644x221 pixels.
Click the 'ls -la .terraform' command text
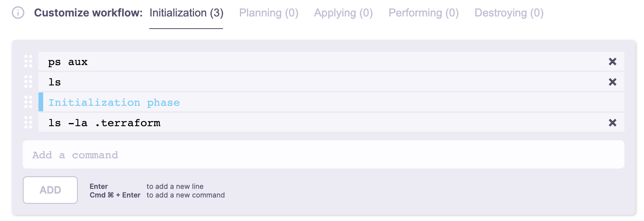[104, 123]
